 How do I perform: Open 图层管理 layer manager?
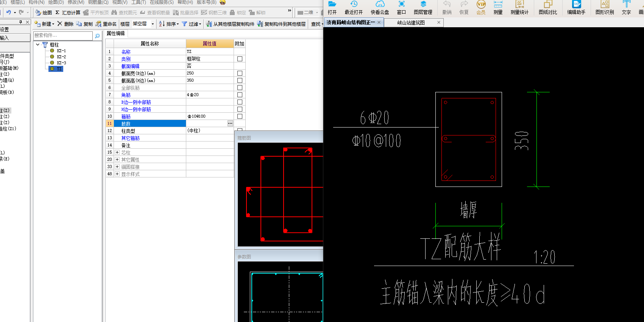(x=423, y=8)
